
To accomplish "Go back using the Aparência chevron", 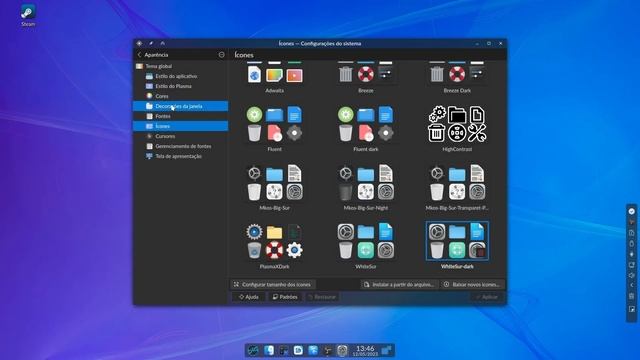I will (x=140, y=55).
